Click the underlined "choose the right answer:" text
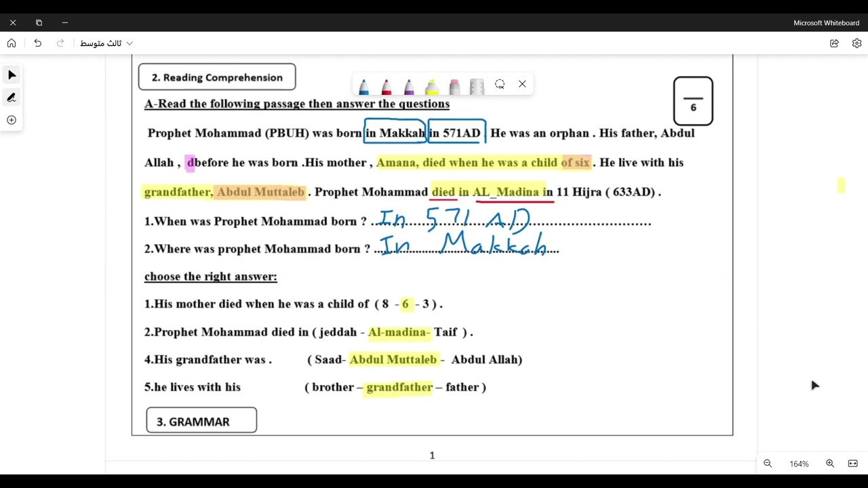Image resolution: width=868 pixels, height=488 pixels. coord(211,277)
